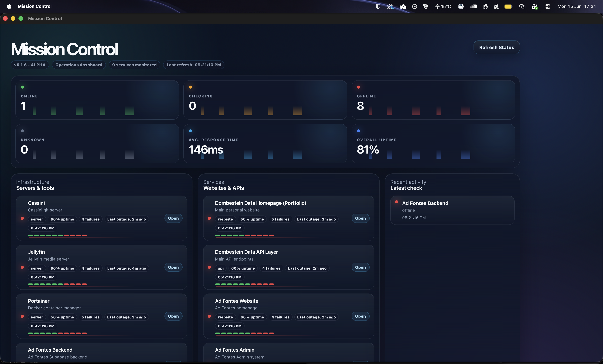Image resolution: width=603 pixels, height=364 pixels.
Task: Click the Mission Control page heading
Action: coord(64,49)
